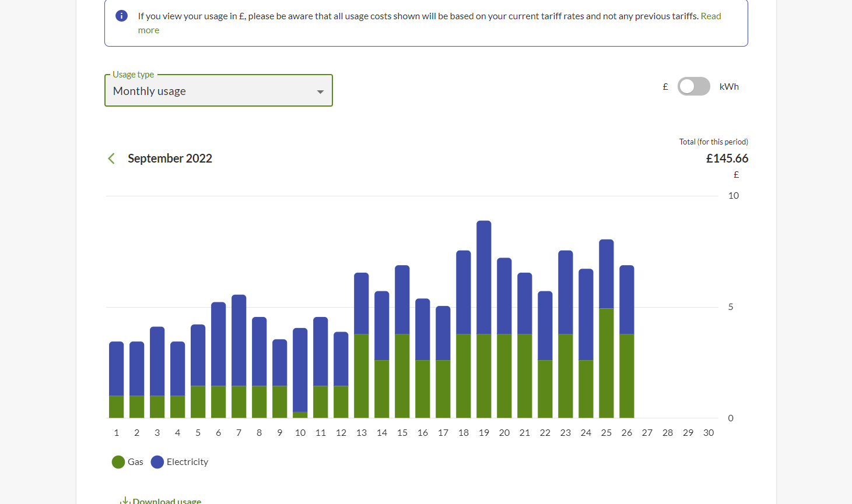Image resolution: width=852 pixels, height=504 pixels.
Task: Click the dropdown arrow beside Monthly usage
Action: [x=320, y=92]
